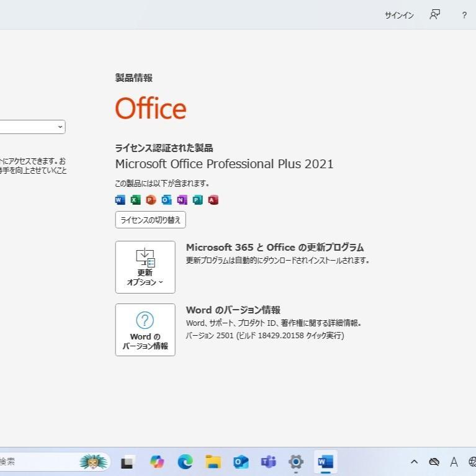
Task: Click the cloud sync-off tray icon
Action: click(434, 462)
